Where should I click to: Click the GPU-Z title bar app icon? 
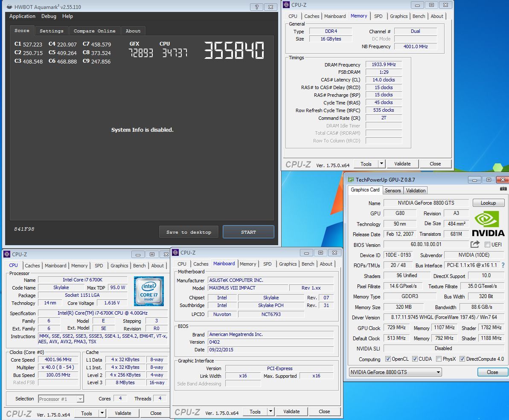coord(351,180)
